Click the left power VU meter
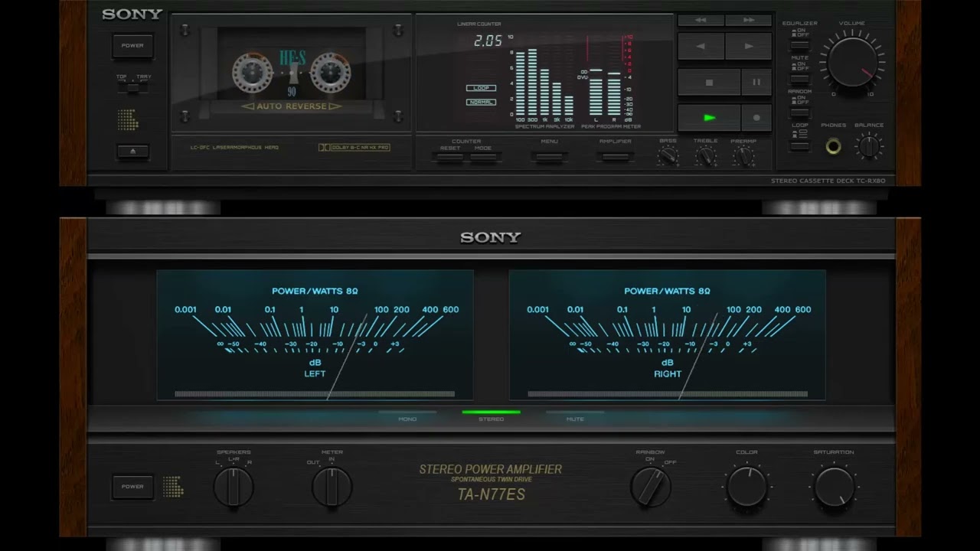The image size is (980, 551). tap(315, 334)
